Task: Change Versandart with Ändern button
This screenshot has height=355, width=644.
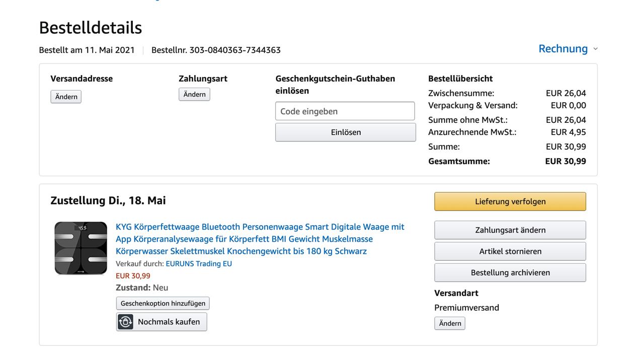Action: (450, 323)
